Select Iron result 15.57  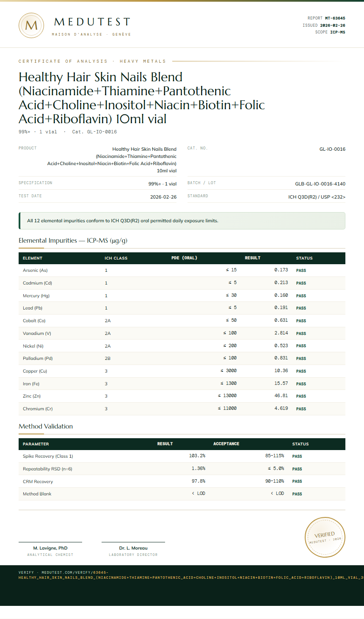tap(281, 383)
